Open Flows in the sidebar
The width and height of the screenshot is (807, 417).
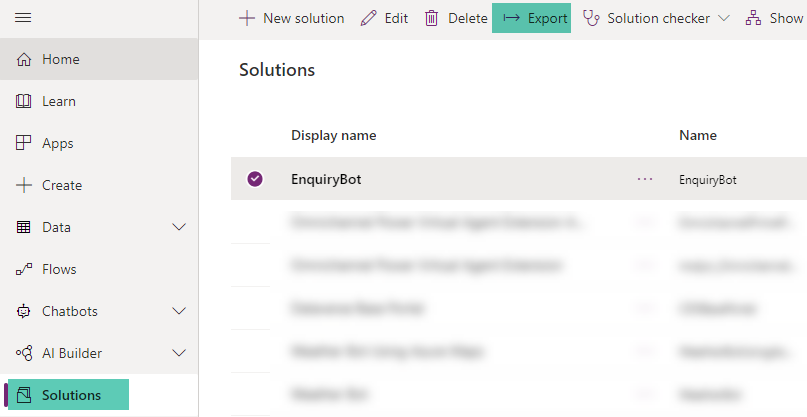99,269
